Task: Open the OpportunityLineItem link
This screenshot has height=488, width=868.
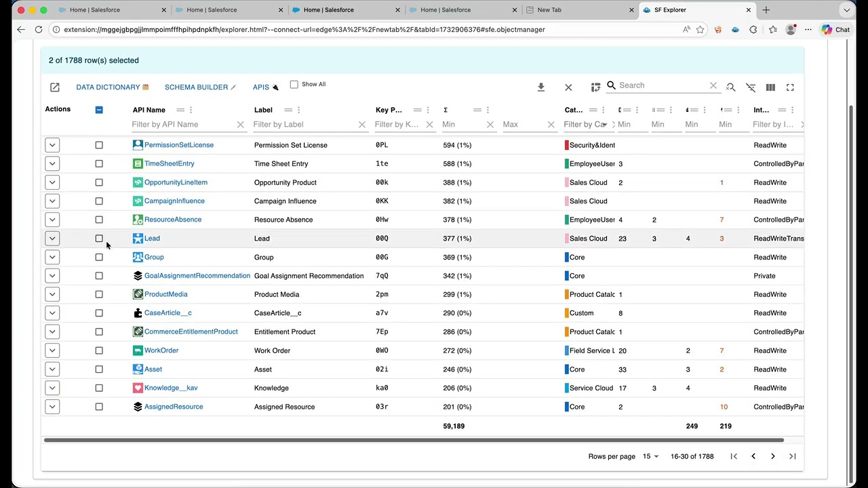Action: pyautogui.click(x=176, y=182)
